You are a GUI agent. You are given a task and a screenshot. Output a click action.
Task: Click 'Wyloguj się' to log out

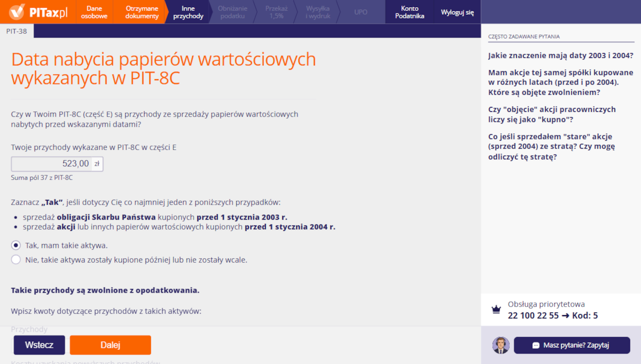click(x=457, y=12)
